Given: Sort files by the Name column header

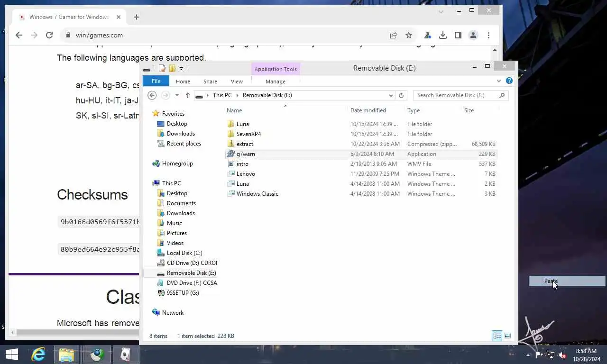Looking at the screenshot, I should click(234, 110).
